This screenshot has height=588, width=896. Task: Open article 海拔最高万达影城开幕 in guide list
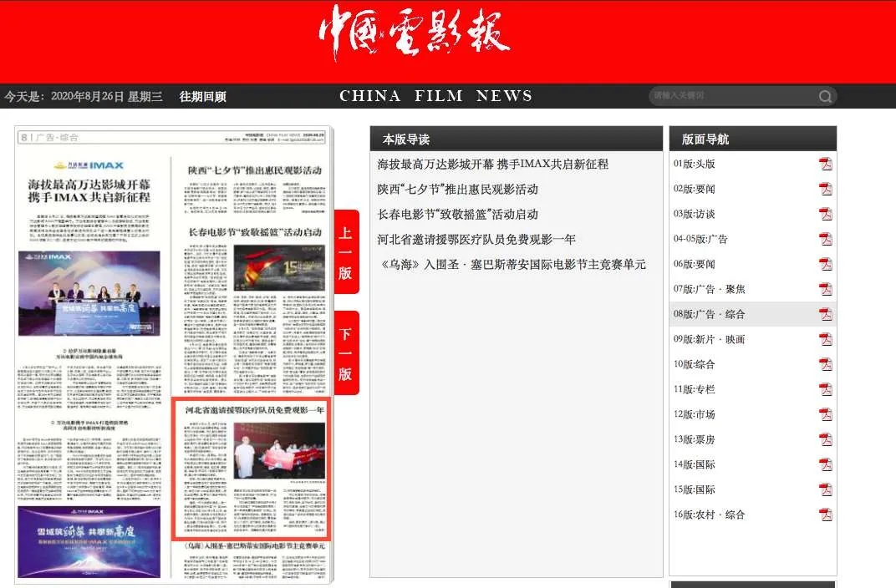click(x=492, y=165)
